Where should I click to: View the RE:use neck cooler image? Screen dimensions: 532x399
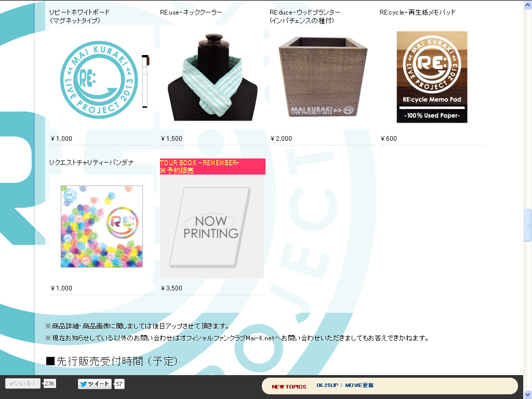[212, 77]
